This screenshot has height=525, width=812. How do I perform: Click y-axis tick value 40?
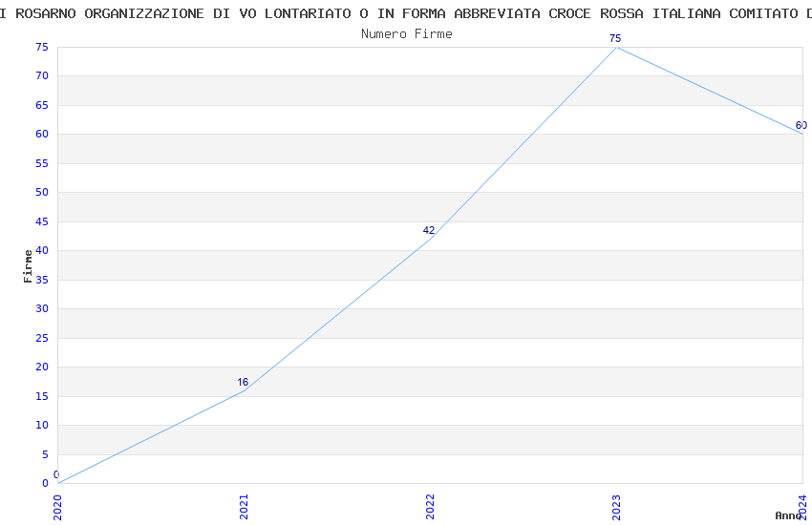(x=42, y=250)
